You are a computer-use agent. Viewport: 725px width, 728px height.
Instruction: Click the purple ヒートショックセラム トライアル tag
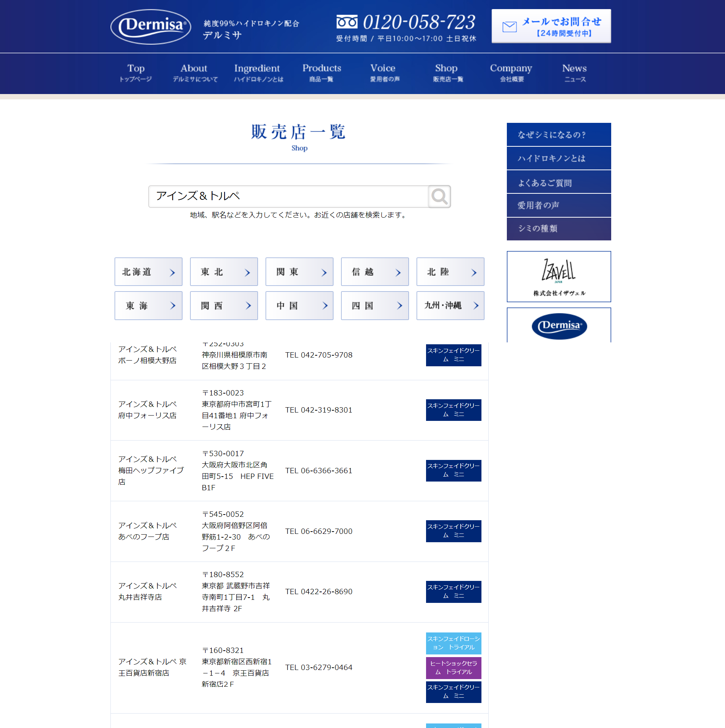click(453, 668)
